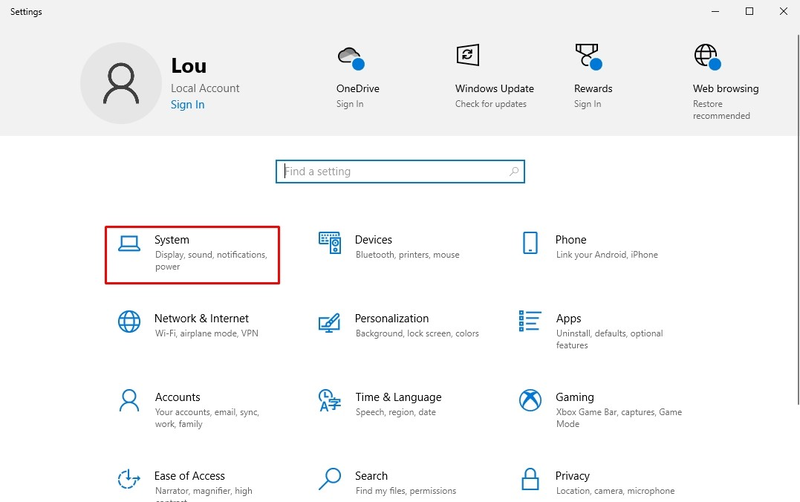Viewport: 800px width, 502px height.
Task: Click the Find a setting search field
Action: [400, 171]
